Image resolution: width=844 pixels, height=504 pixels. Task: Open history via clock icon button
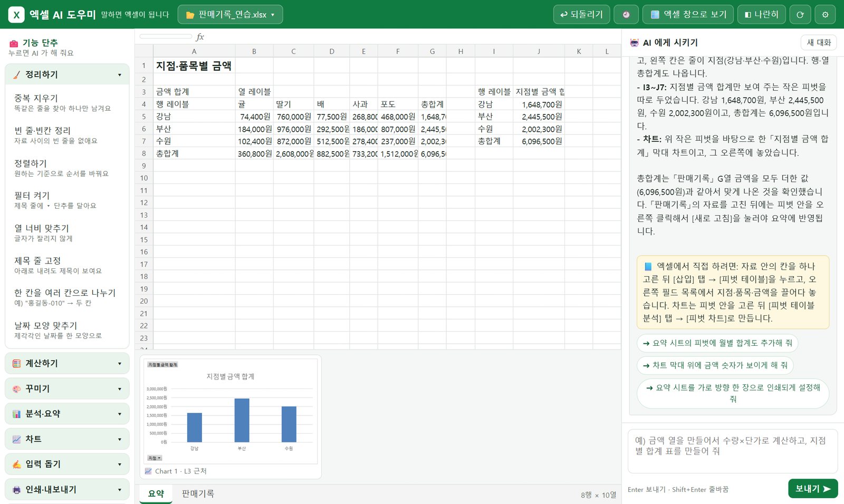[626, 15]
